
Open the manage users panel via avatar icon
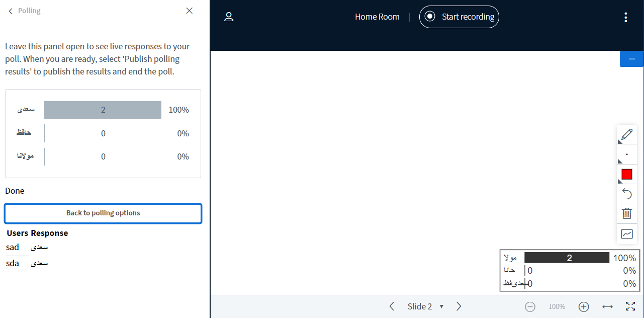[229, 17]
